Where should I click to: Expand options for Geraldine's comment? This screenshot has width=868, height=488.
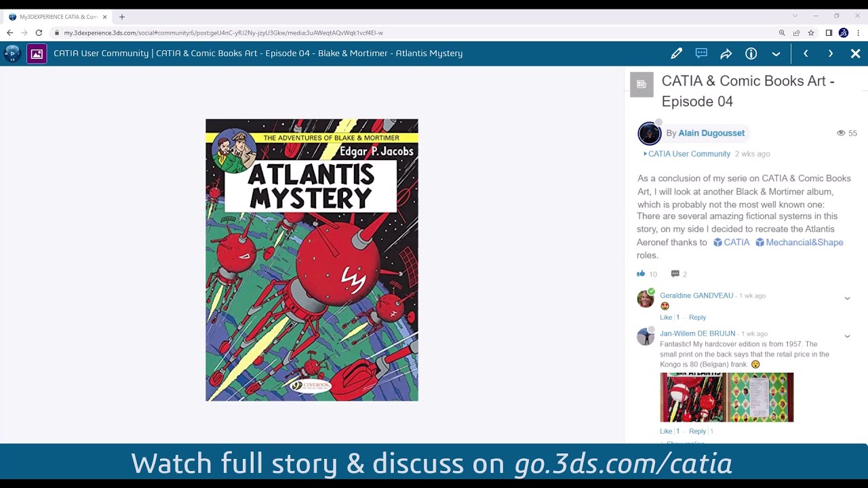(x=847, y=298)
